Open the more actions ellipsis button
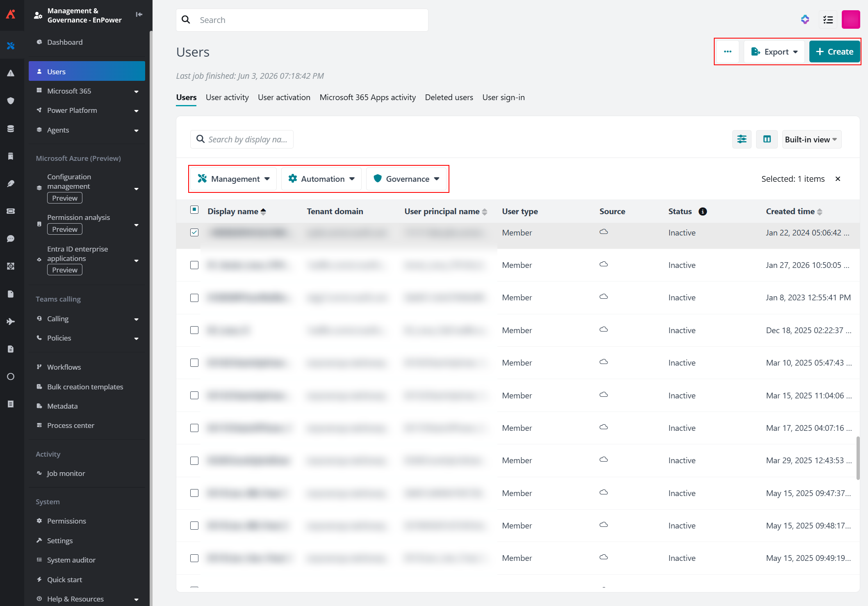Screen dimensions: 868x606 click(728, 52)
